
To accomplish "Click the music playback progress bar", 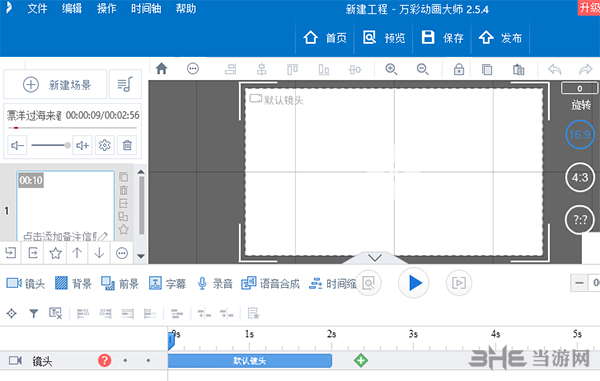I will tap(72, 128).
